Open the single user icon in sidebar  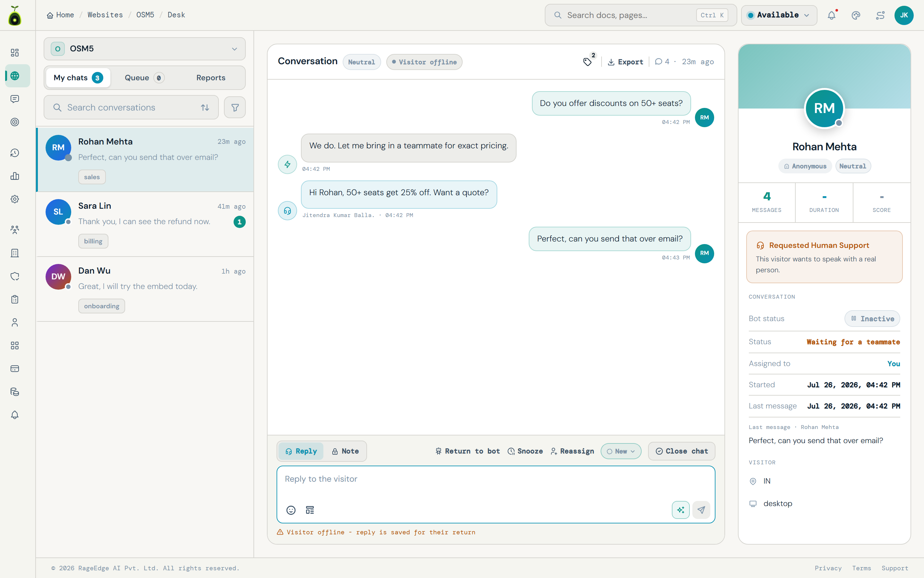[x=14, y=323]
